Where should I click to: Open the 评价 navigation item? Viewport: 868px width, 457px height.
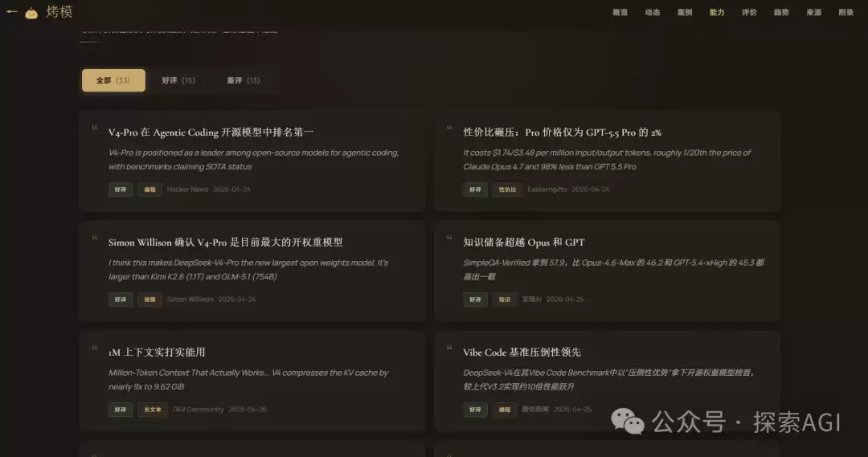(749, 12)
